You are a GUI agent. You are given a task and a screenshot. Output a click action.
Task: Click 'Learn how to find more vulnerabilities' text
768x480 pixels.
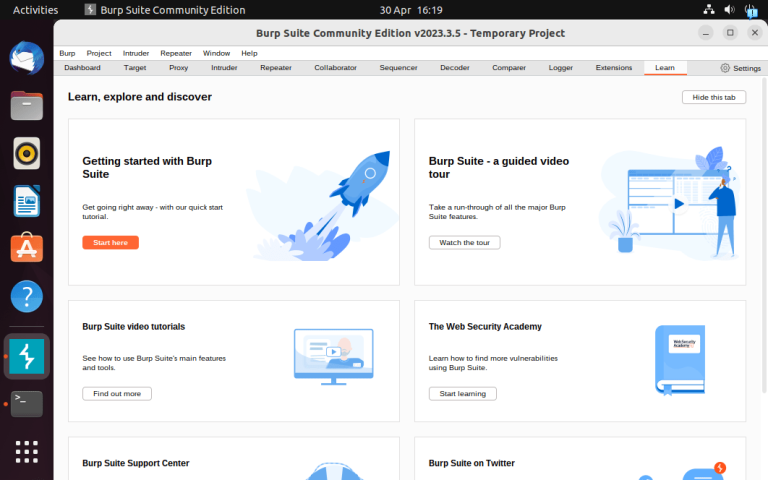tap(493, 363)
